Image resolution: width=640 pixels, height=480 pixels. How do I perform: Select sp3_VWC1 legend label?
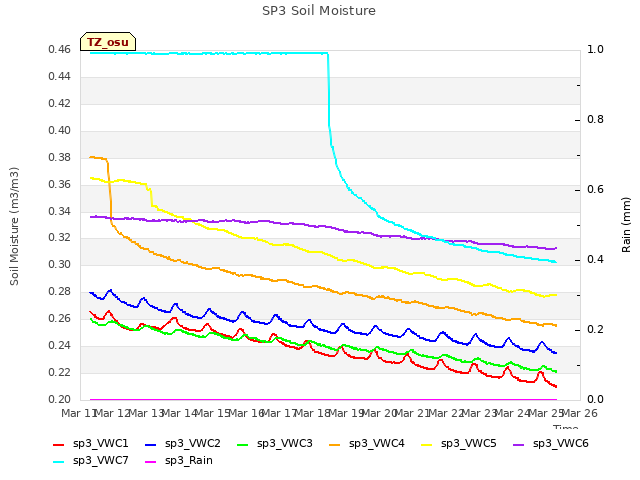click(100, 444)
